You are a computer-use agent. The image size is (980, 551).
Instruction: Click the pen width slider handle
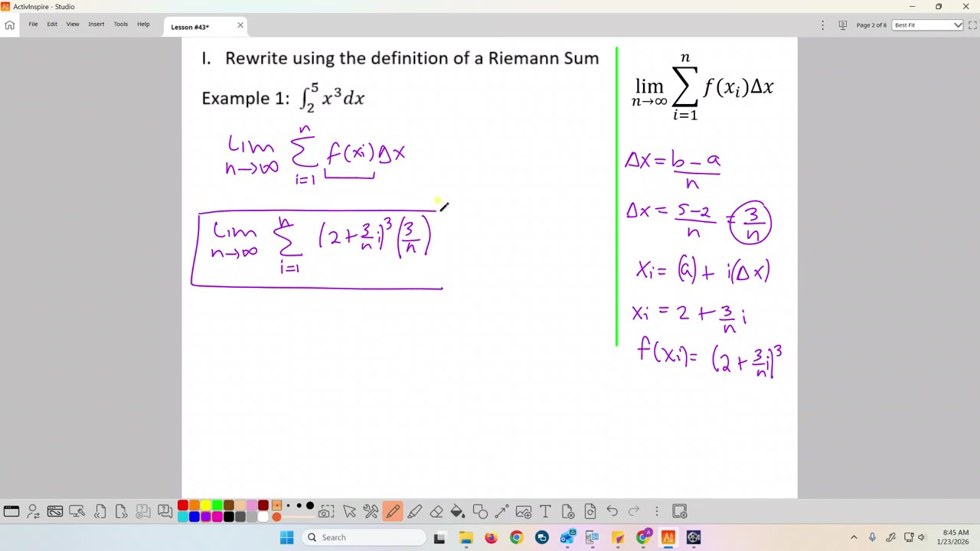(276, 517)
